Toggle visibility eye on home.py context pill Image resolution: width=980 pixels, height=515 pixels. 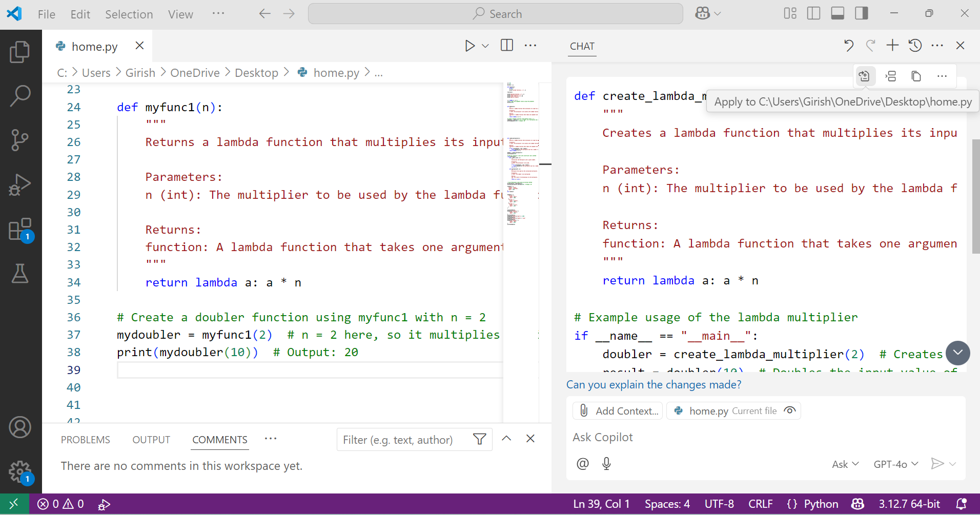789,410
